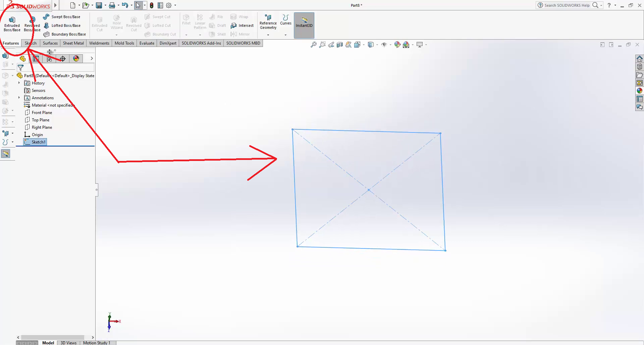Viewport: 644px width, 345px height.
Task: Select Sketch1 in the feature tree
Action: [x=38, y=142]
